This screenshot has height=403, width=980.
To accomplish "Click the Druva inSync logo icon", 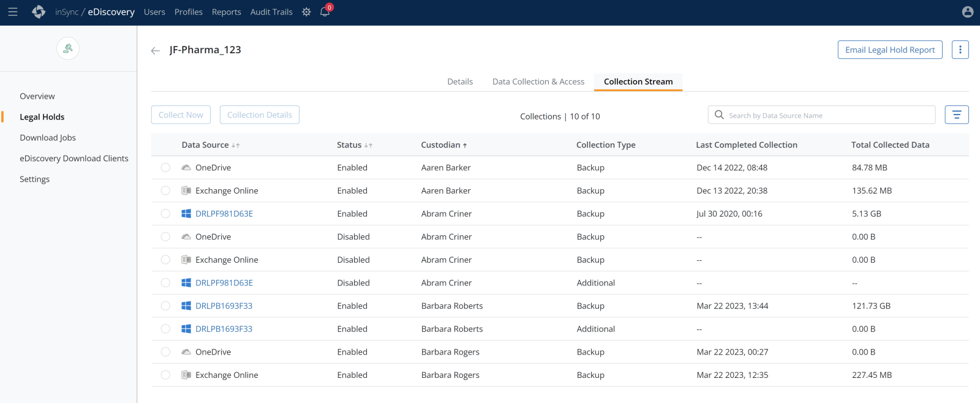I will (x=39, y=12).
